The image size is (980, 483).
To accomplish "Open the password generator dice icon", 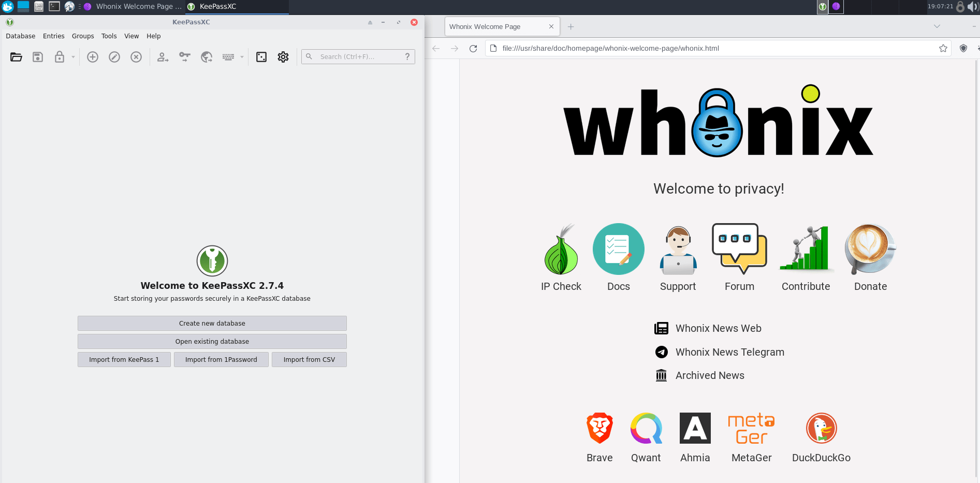I will pos(261,57).
